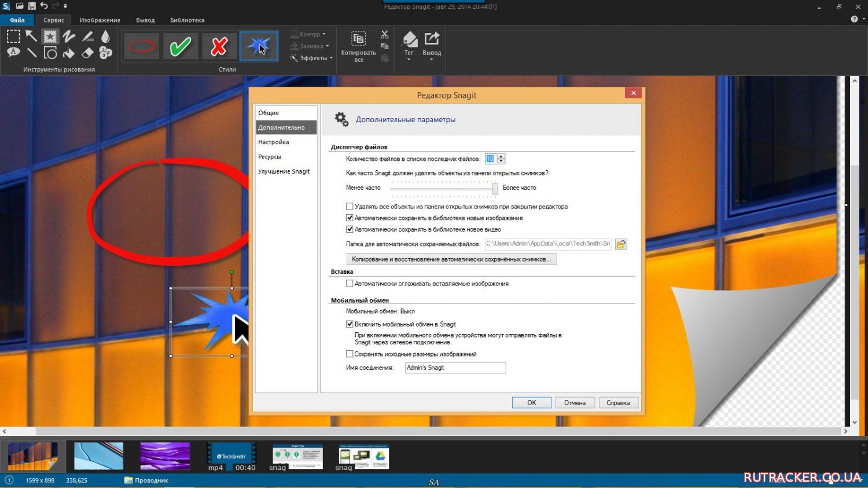The width and height of the screenshot is (868, 488).
Task: Select the Arrow drawing tool
Action: tap(31, 36)
